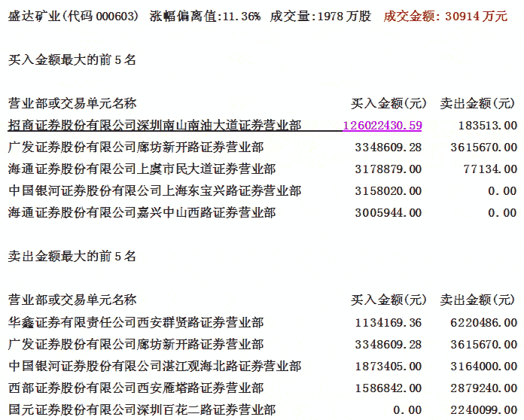Click sell amount 2879240.00
Image resolution: width=524 pixels, height=420 pixels.
484,388
